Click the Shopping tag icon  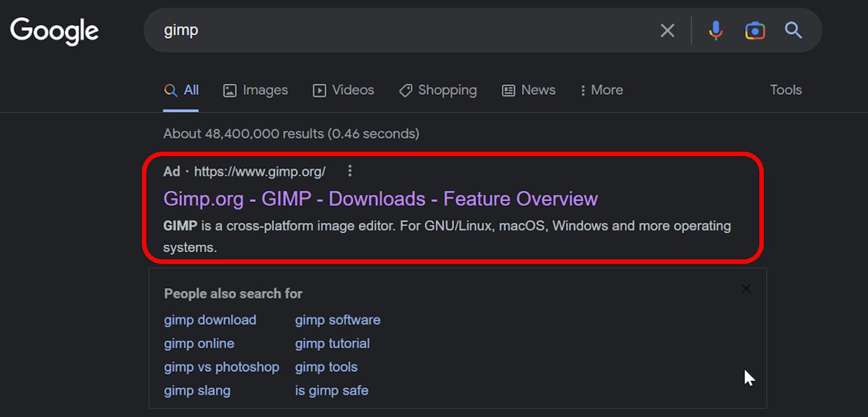(x=405, y=90)
